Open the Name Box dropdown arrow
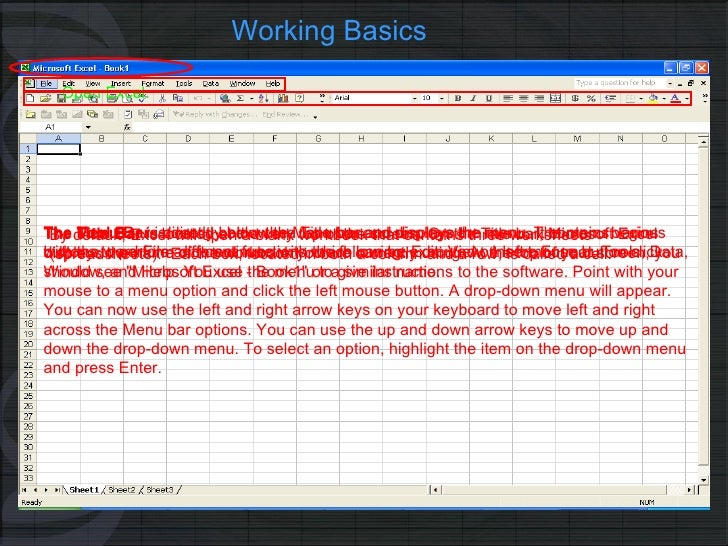 tap(88, 127)
